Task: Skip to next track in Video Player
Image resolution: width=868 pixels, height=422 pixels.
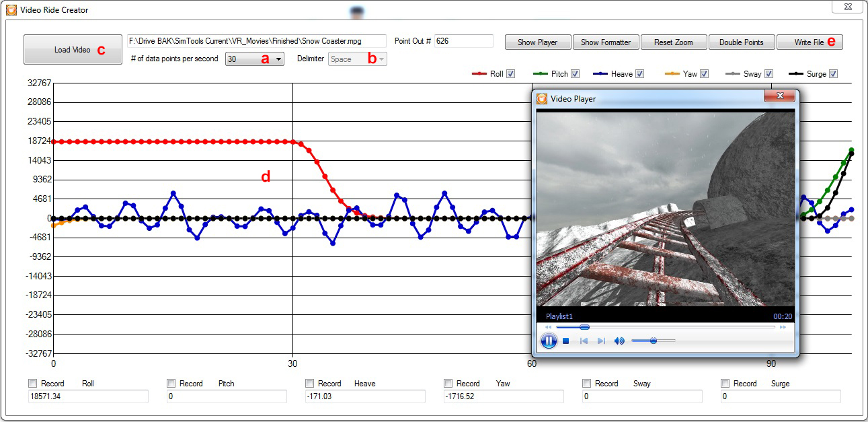Action: 601,341
